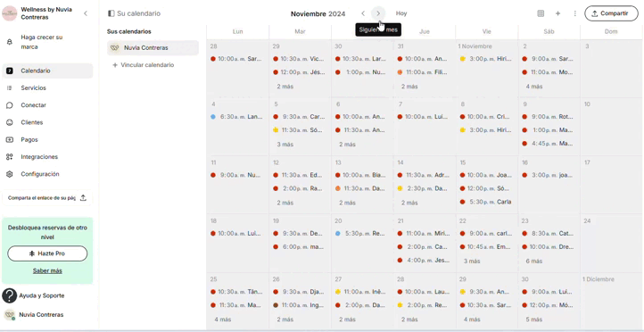This screenshot has width=644, height=332.
Task: Expand 2 más on October 29
Action: (285, 87)
